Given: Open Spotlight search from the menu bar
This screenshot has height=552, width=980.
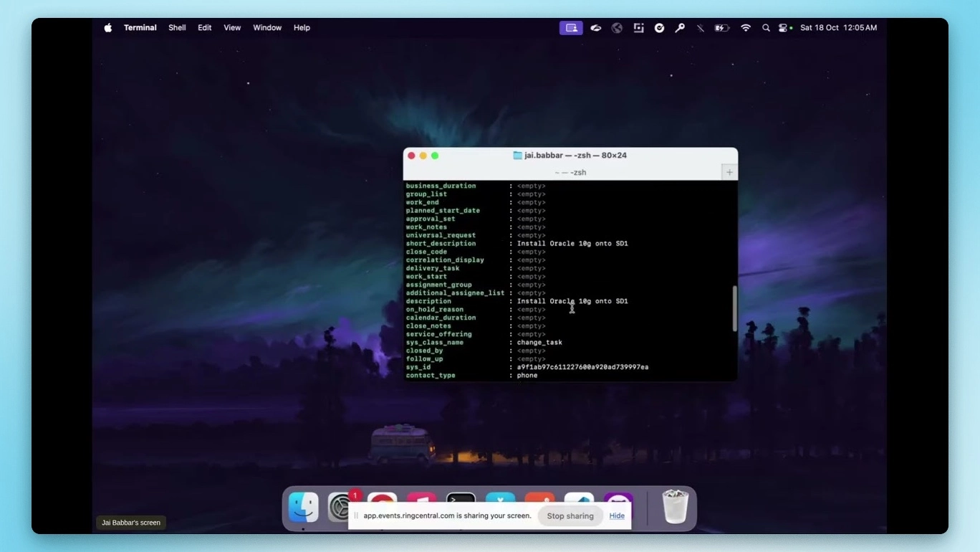Looking at the screenshot, I should (766, 27).
